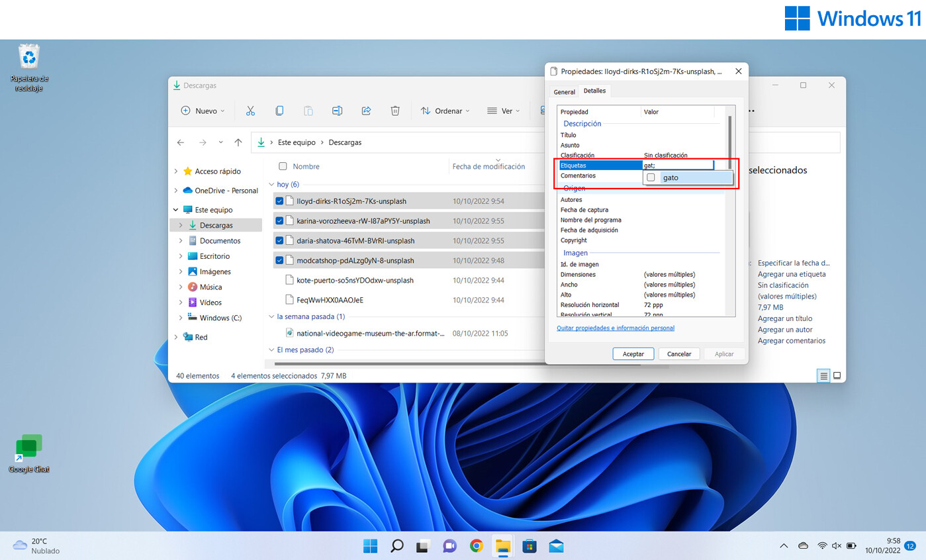Image resolution: width=926 pixels, height=560 pixels.
Task: Open the Nuevo menu
Action: point(203,111)
